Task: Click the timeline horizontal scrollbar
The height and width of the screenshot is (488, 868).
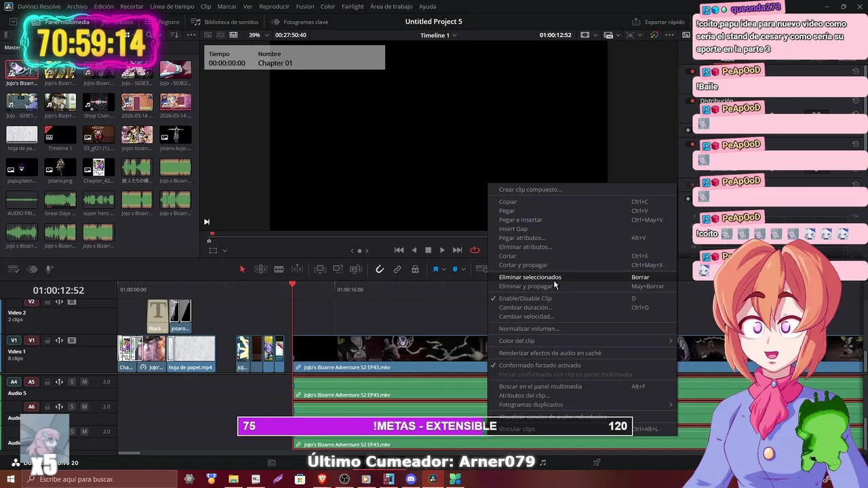Action: coord(129,453)
